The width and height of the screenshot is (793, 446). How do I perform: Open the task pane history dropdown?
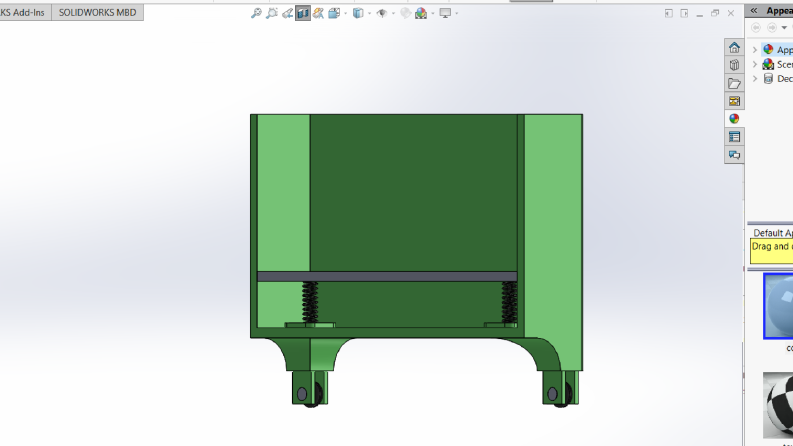(x=784, y=28)
